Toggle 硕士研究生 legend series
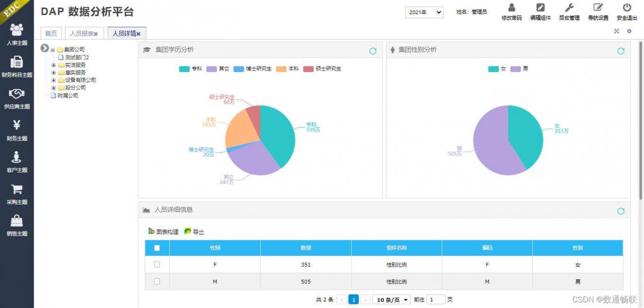Viewport: 644px width, 308px height. [x=322, y=68]
